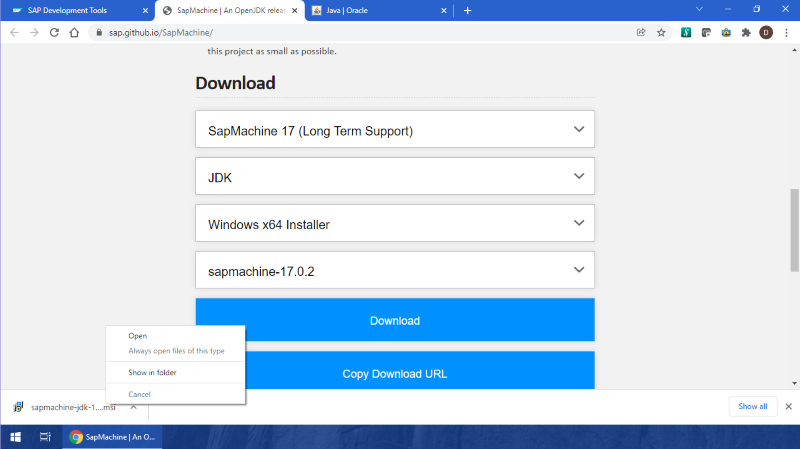Click Show all downloads button
Image resolution: width=800 pixels, height=449 pixels.
(753, 407)
